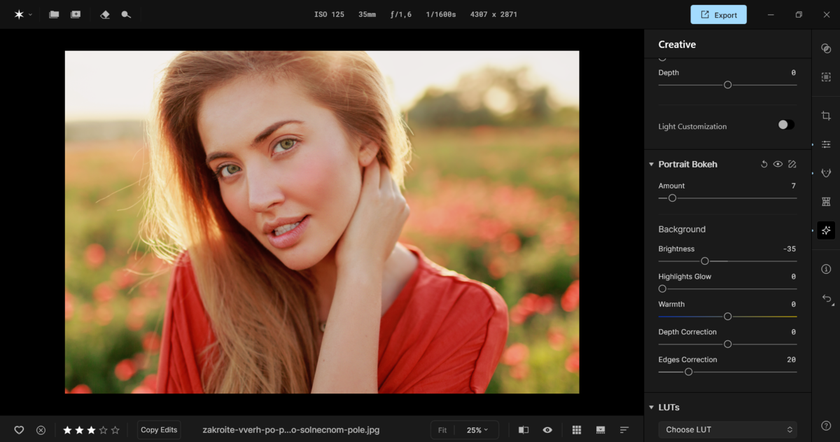Reset the Portrait Bokeh tool
This screenshot has height=442, width=840.
coord(764,164)
